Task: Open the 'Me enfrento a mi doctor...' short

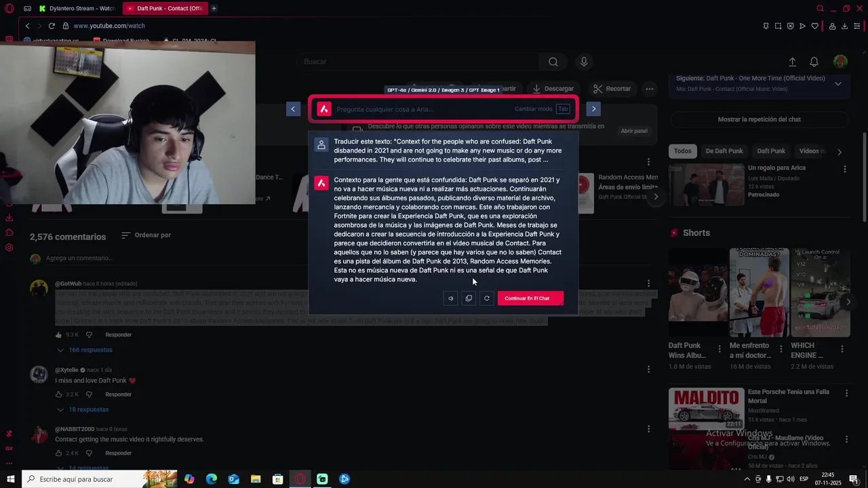Action: pos(759,292)
